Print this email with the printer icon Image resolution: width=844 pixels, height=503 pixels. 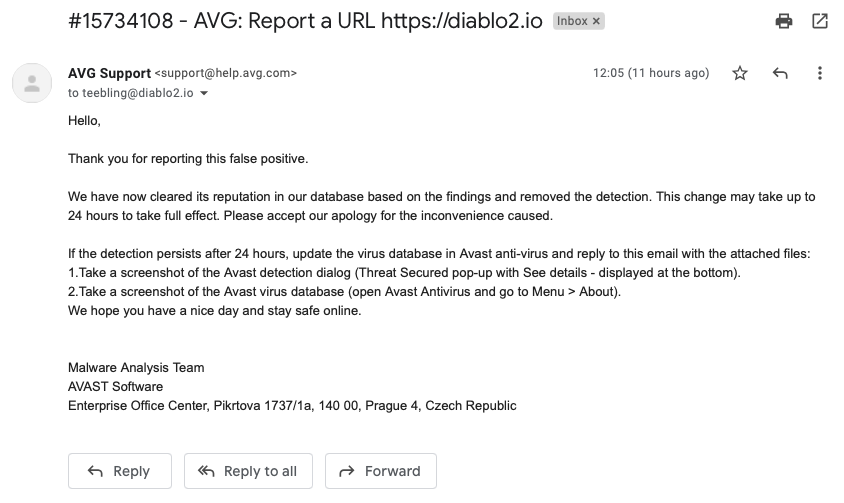pos(784,21)
